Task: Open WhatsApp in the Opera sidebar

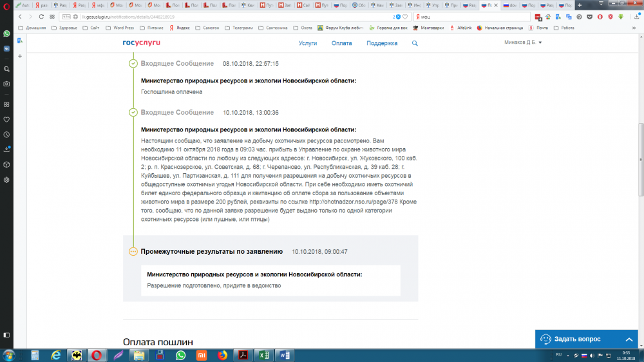Action: (x=6, y=33)
